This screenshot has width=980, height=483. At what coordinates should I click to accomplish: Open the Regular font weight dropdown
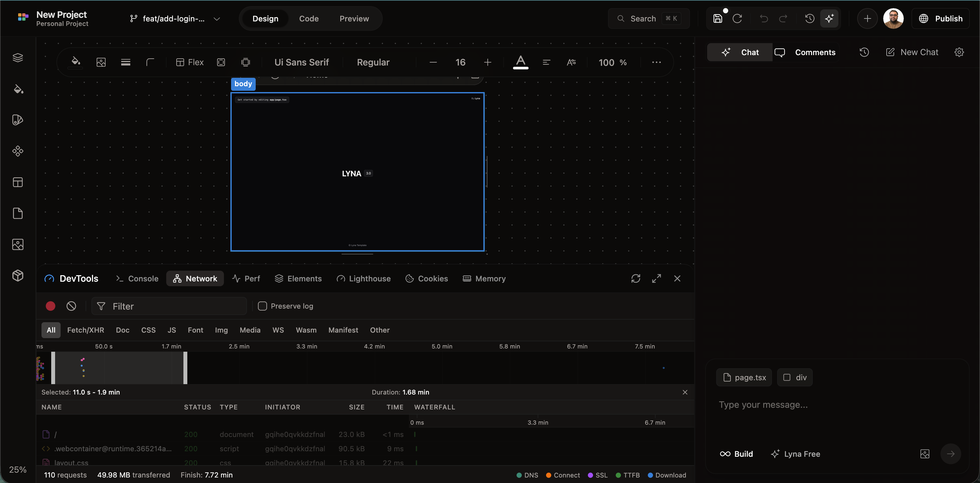(373, 62)
